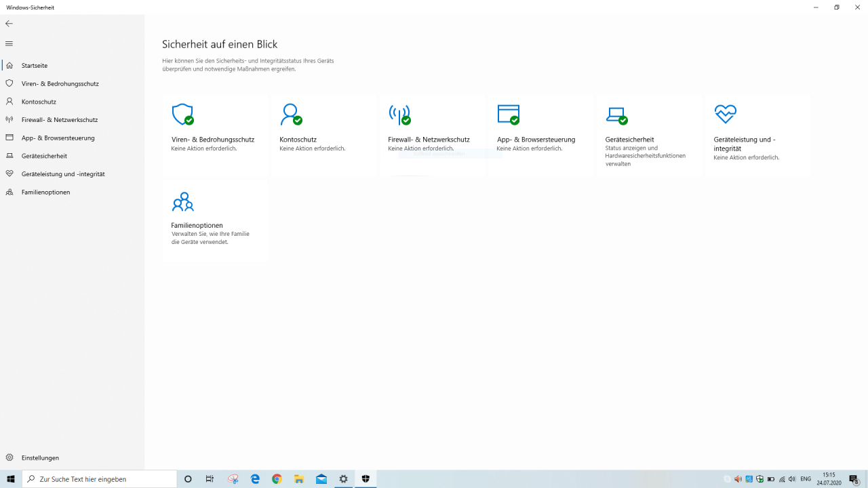Open Familienoptionen in the sidebar
The image size is (868, 488).
pyautogui.click(x=73, y=192)
